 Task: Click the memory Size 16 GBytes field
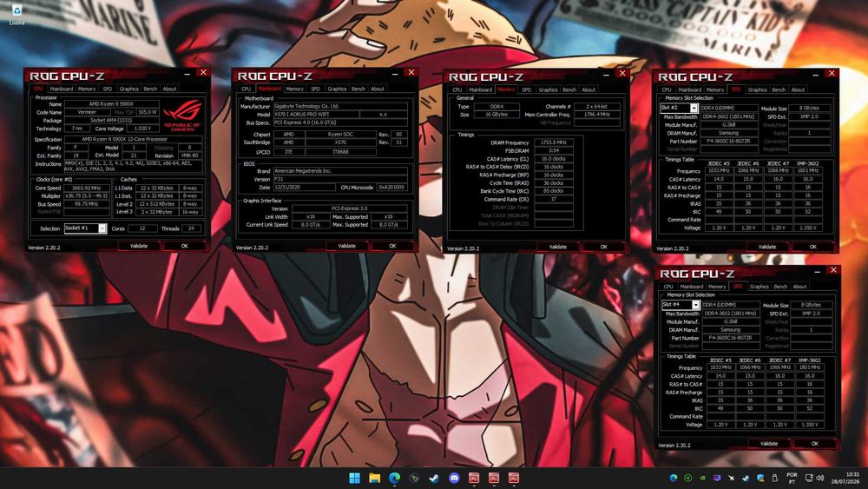pos(496,115)
